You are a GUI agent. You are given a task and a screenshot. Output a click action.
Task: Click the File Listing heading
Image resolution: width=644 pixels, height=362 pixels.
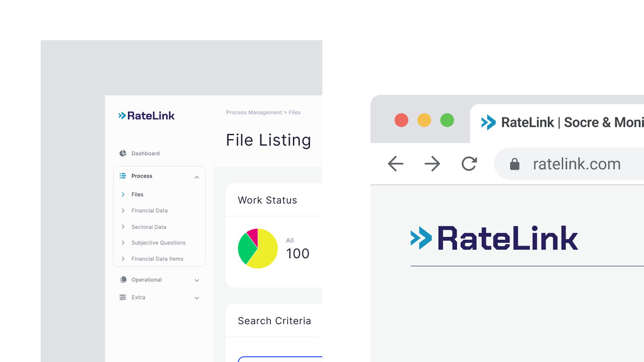coord(268,140)
